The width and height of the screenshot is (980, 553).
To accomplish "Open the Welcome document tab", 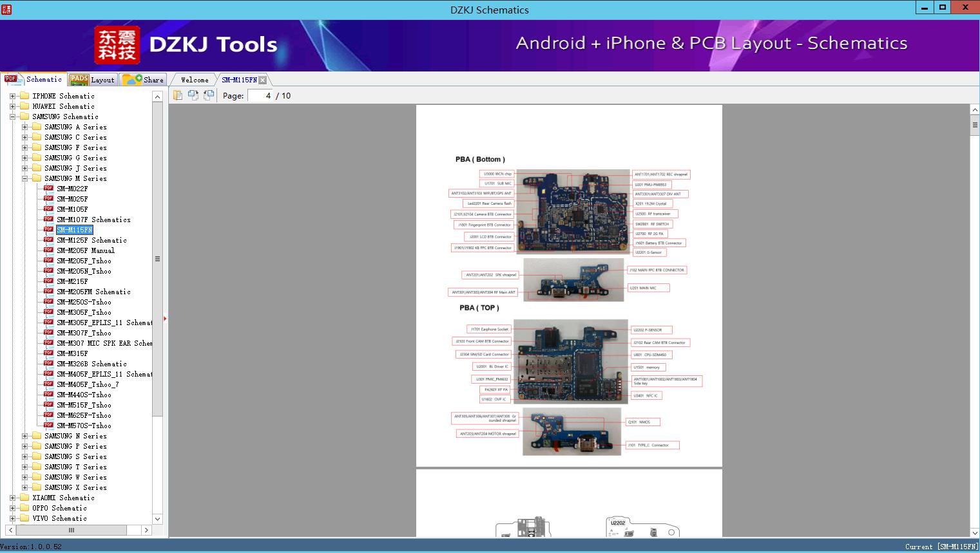I will click(x=195, y=80).
